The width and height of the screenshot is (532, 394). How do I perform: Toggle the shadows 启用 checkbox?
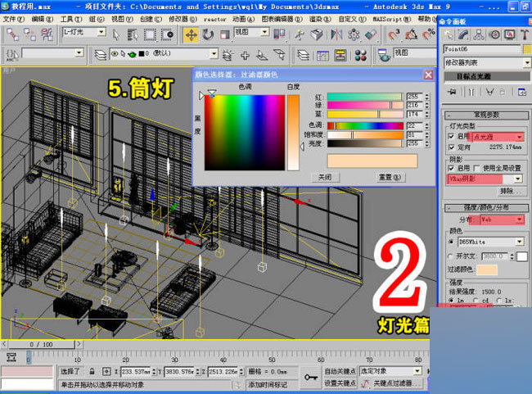[x=451, y=168]
